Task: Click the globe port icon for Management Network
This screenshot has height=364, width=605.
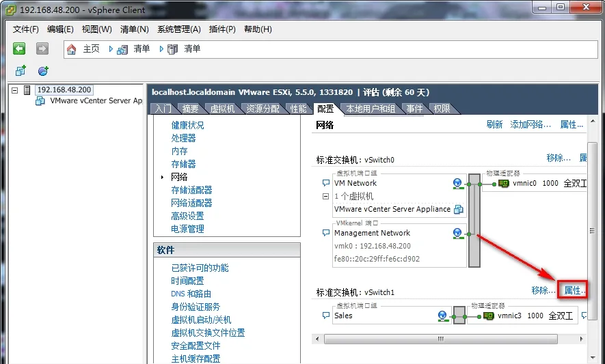Action: 457,234
